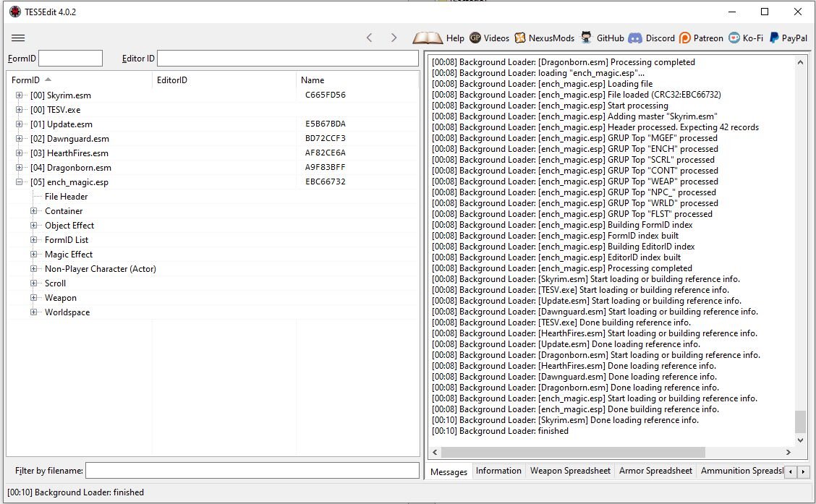Expand the Weapon group
This screenshot has height=504, width=816.
coord(34,297)
